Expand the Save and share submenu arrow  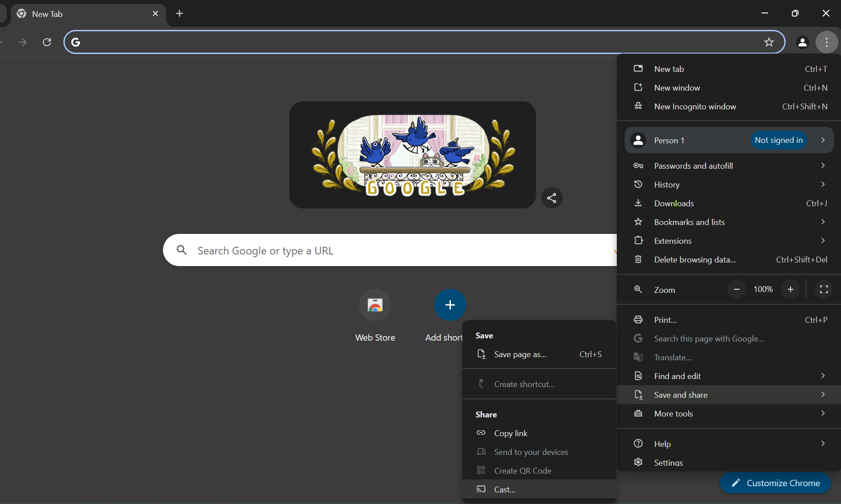823,395
